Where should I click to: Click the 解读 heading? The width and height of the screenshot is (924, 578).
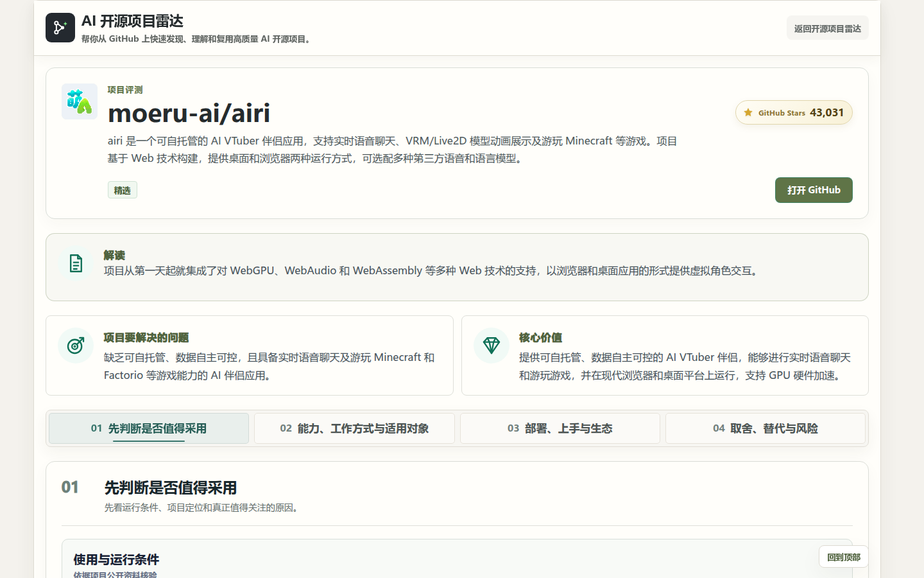pyautogui.click(x=114, y=255)
